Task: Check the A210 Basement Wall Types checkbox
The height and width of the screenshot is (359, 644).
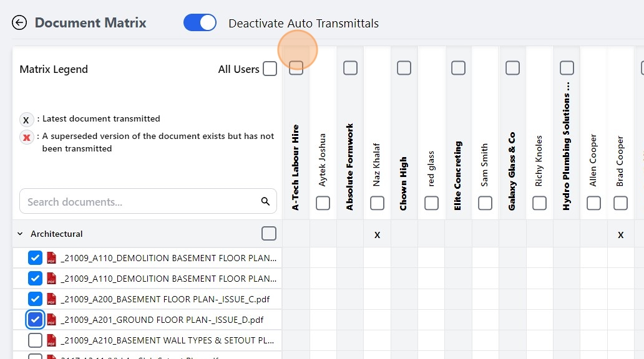Action: 36,340
